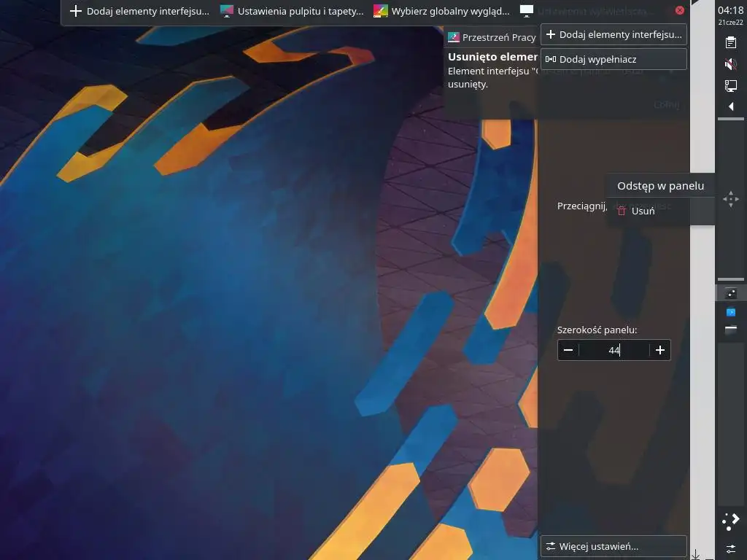
Task: Click the Odstęp w panelu label
Action: pyautogui.click(x=660, y=186)
